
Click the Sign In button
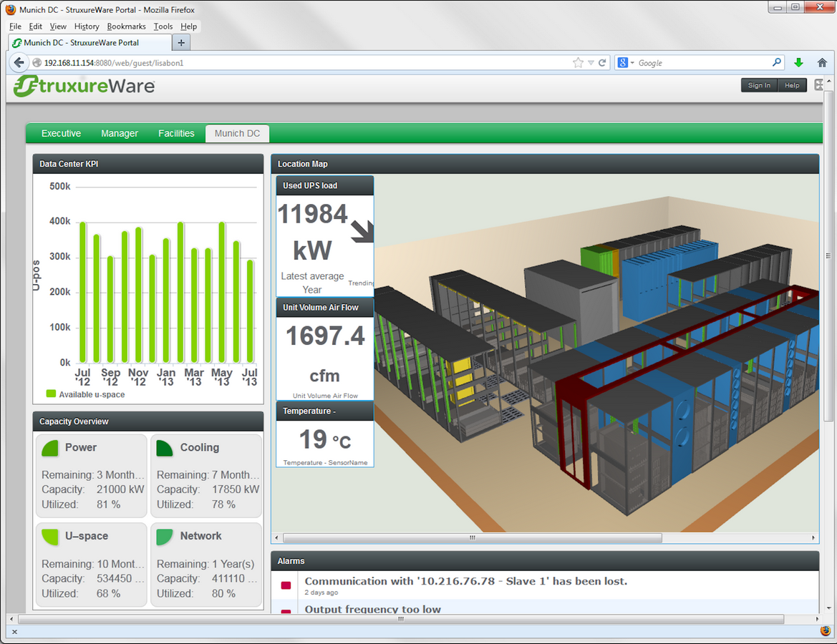(759, 85)
